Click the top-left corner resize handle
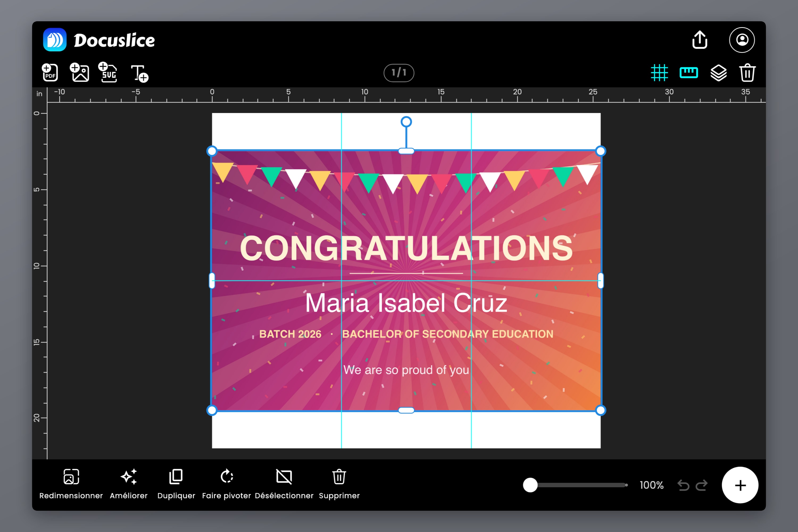798x532 pixels. pos(212,151)
